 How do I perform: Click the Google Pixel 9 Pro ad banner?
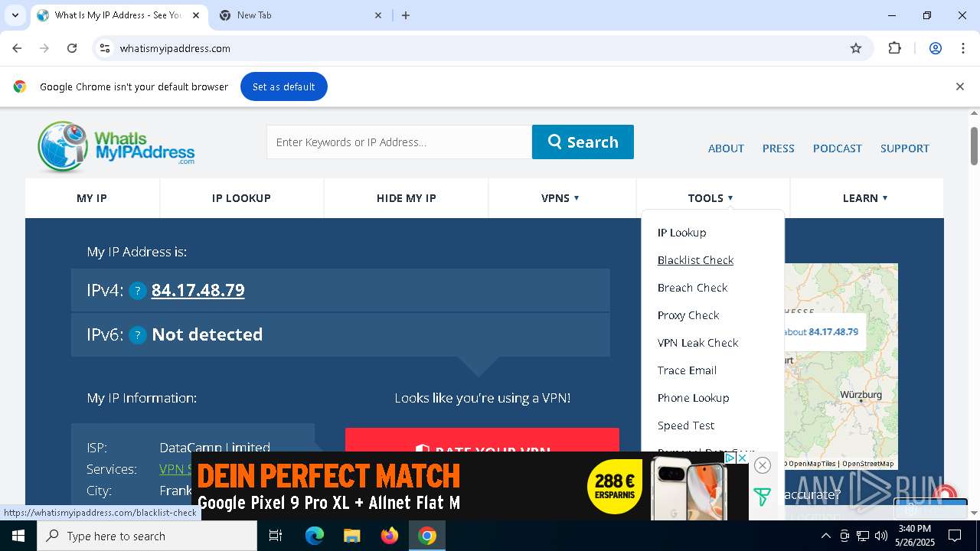(469, 486)
